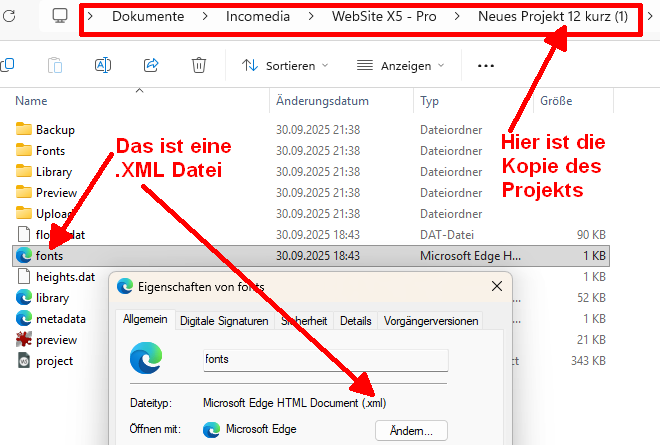Select the metadata file icon
The image size is (660, 445).
(25, 319)
